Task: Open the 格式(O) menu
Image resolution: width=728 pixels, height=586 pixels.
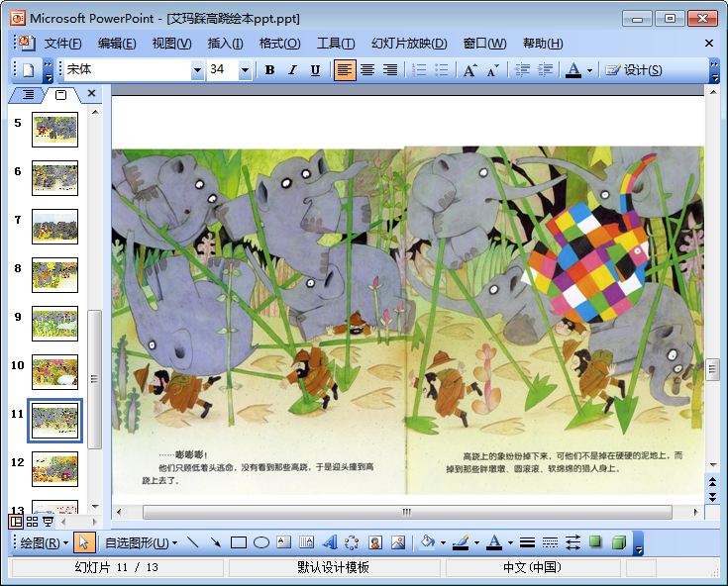Action: click(279, 44)
